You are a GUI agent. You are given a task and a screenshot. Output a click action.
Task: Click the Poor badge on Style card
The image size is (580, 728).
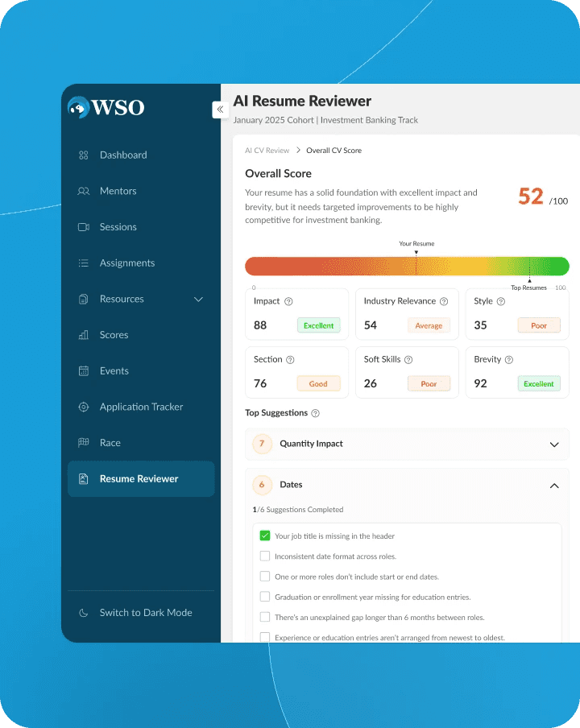(539, 325)
